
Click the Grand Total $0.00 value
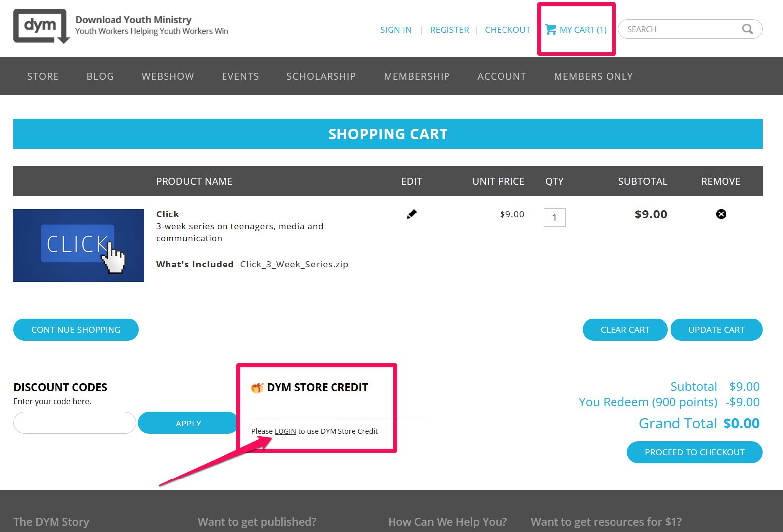click(x=741, y=424)
